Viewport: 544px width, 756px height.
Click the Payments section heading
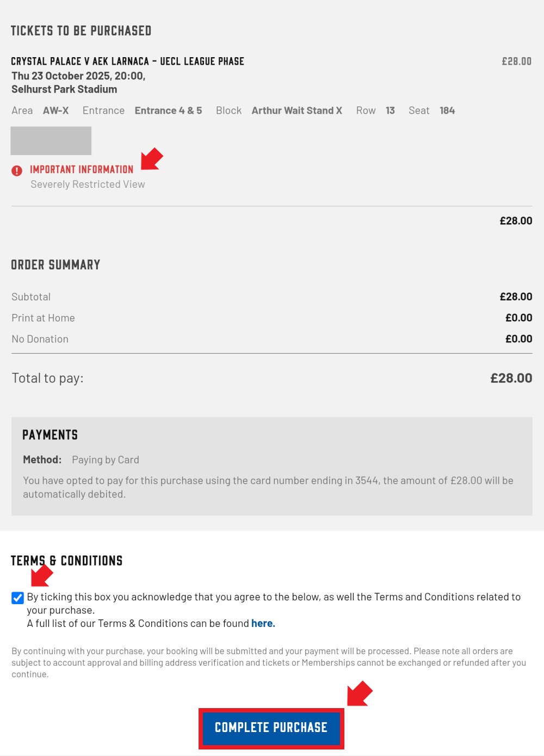(x=50, y=435)
